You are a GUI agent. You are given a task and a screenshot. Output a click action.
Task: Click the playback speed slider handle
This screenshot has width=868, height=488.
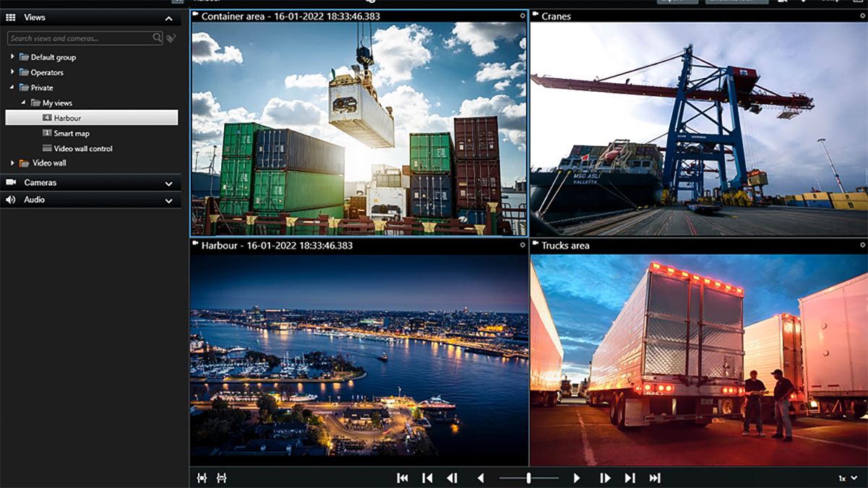pos(529,478)
